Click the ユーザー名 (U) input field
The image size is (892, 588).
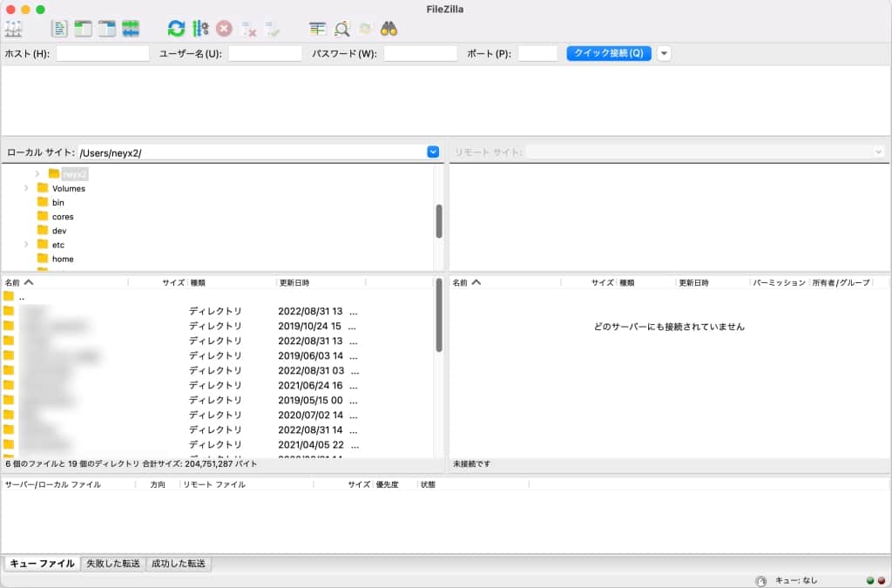click(x=265, y=53)
